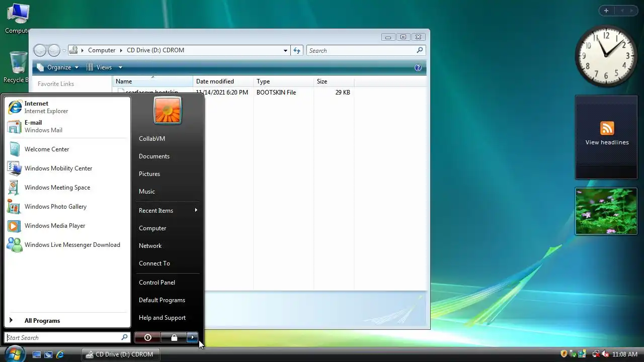This screenshot has width=644, height=362.
Task: Sort by Size column header
Action: (x=334, y=81)
